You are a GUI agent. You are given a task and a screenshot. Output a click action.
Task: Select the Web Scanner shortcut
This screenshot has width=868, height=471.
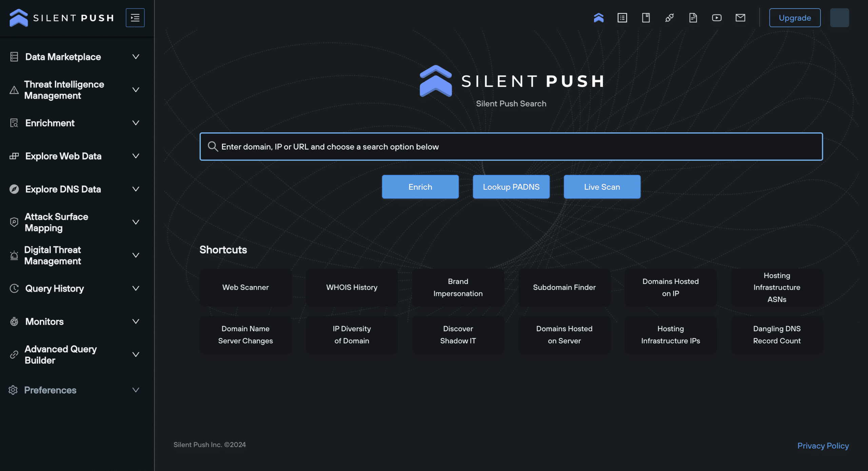(245, 287)
